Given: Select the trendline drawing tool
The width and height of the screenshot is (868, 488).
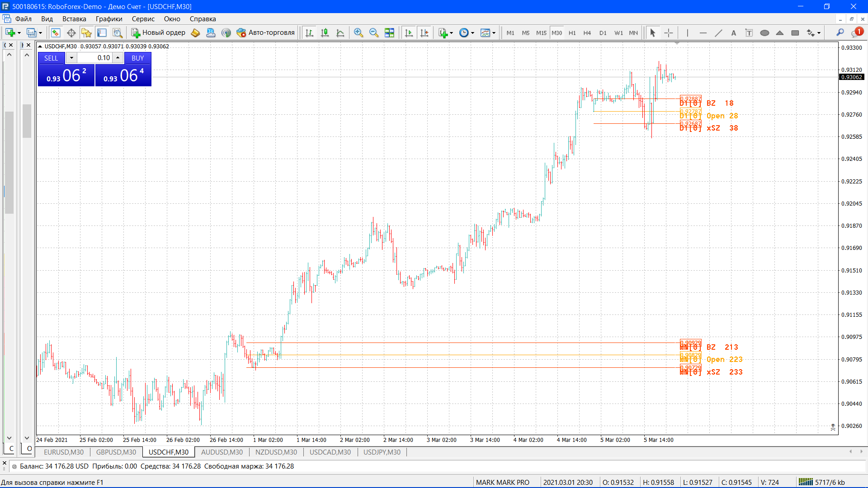Looking at the screenshot, I should coord(718,33).
